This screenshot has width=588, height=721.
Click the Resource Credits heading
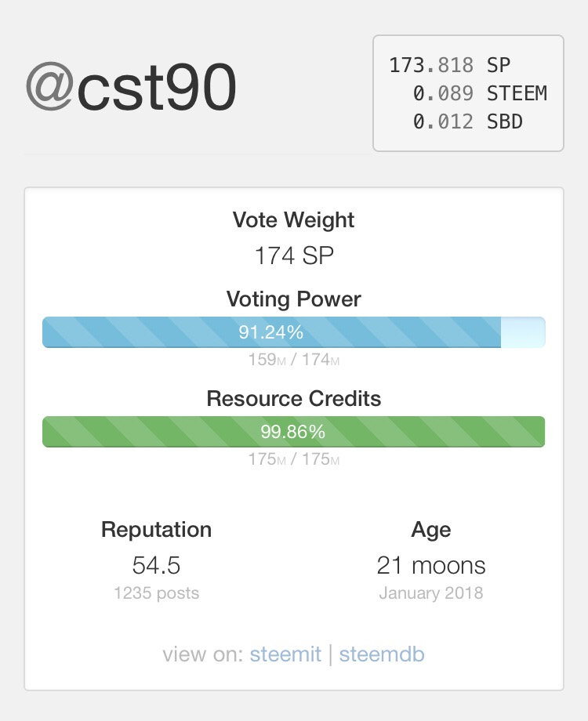[x=293, y=398]
